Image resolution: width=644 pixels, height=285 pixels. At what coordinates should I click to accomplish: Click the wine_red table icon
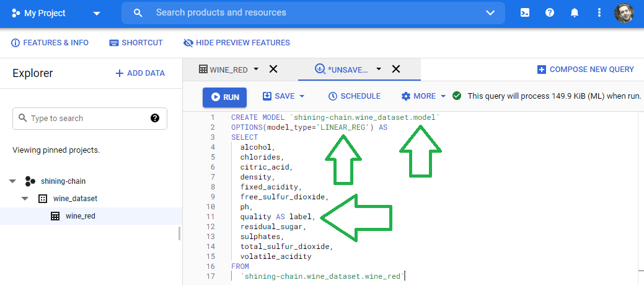pos(55,216)
